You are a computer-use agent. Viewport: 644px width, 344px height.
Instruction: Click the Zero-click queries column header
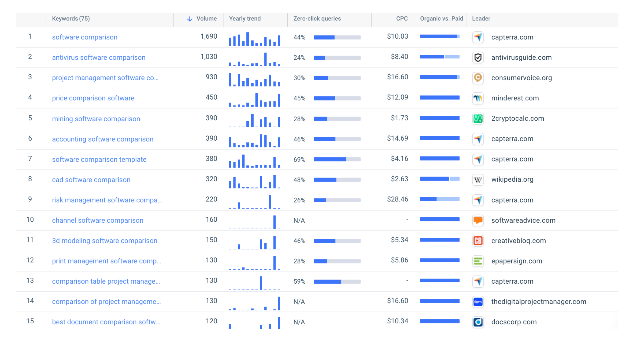pyautogui.click(x=317, y=19)
